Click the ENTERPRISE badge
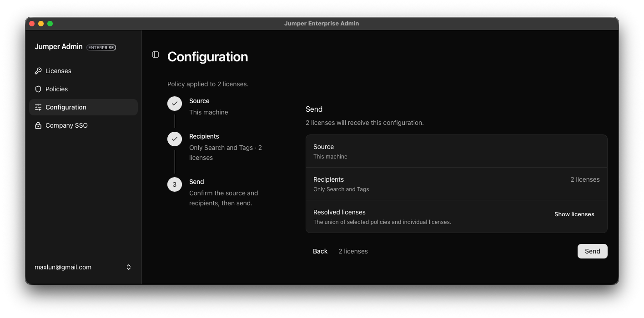Image resolution: width=644 pixels, height=318 pixels. click(x=101, y=47)
